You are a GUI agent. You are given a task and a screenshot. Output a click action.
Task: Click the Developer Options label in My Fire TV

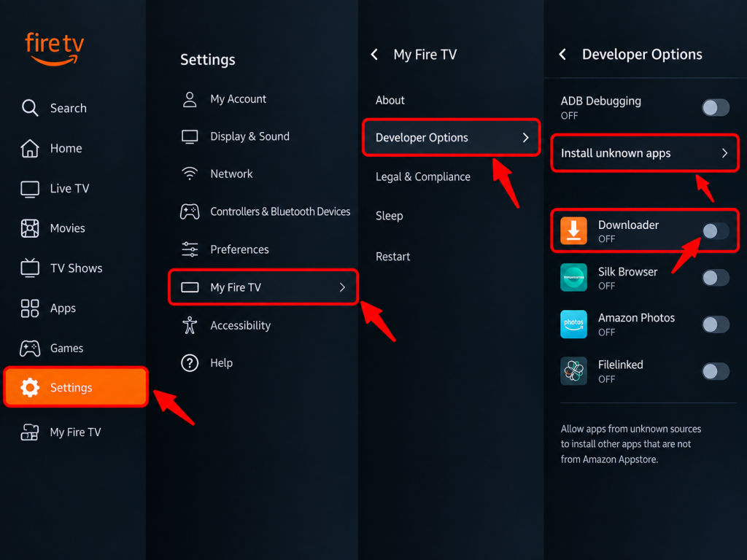tap(422, 138)
